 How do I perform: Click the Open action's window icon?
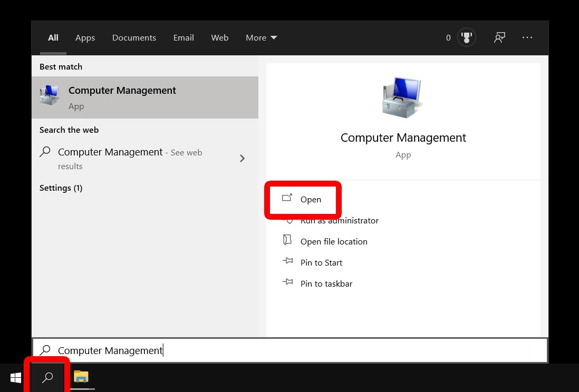click(x=287, y=198)
